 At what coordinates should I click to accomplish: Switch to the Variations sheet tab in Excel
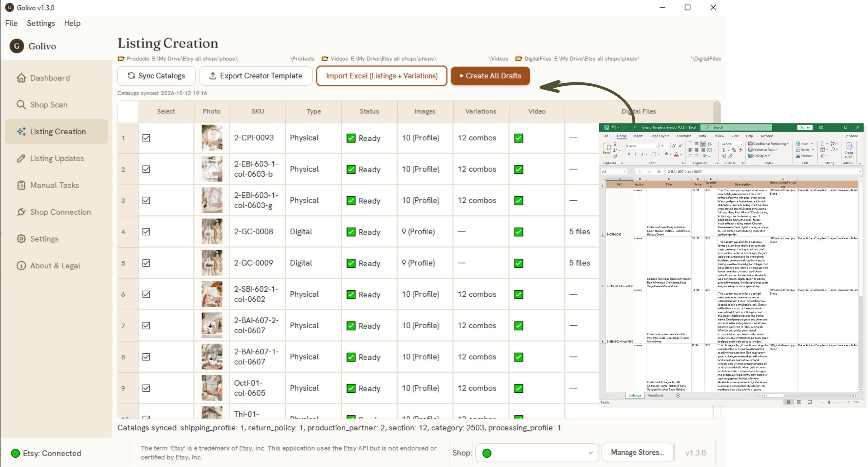click(x=655, y=395)
